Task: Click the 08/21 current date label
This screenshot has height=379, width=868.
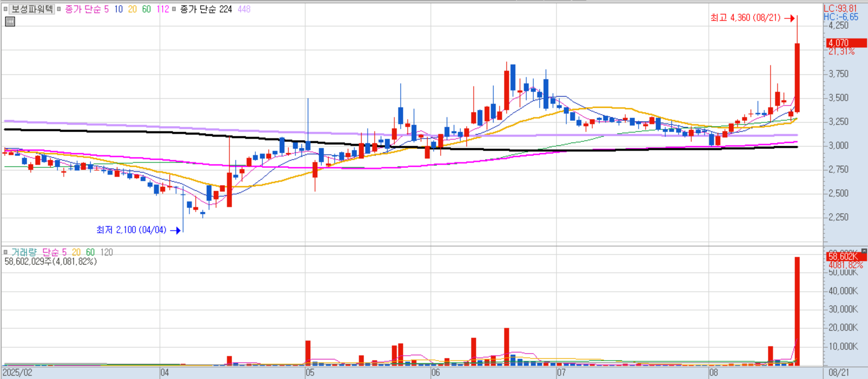Action: [839, 373]
